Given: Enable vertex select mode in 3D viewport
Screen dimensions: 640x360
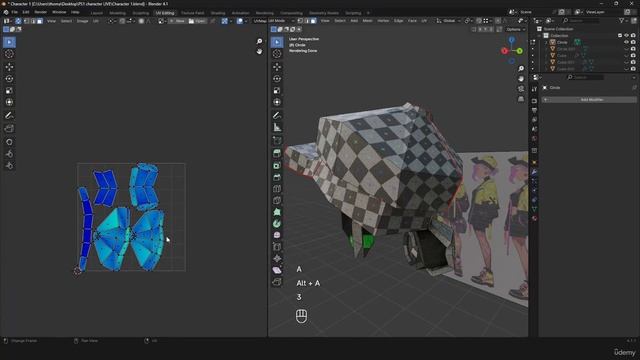Looking at the screenshot, I should 300,21.
